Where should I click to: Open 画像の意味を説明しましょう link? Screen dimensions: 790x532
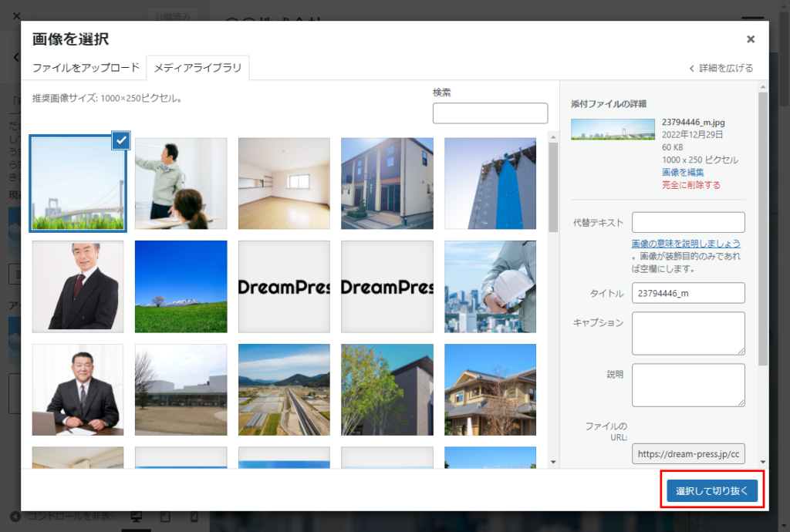(686, 244)
